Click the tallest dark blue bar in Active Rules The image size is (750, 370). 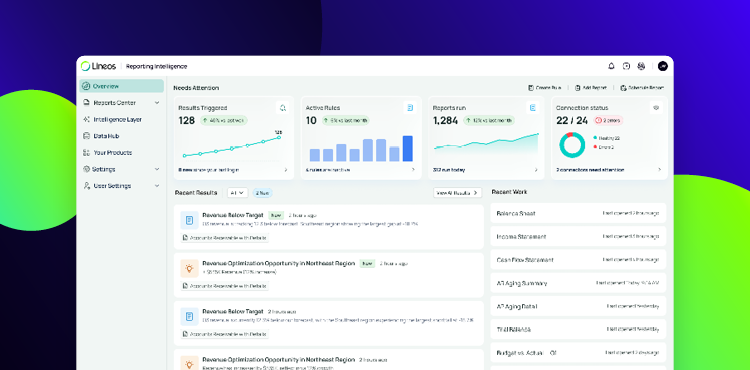pos(408,149)
